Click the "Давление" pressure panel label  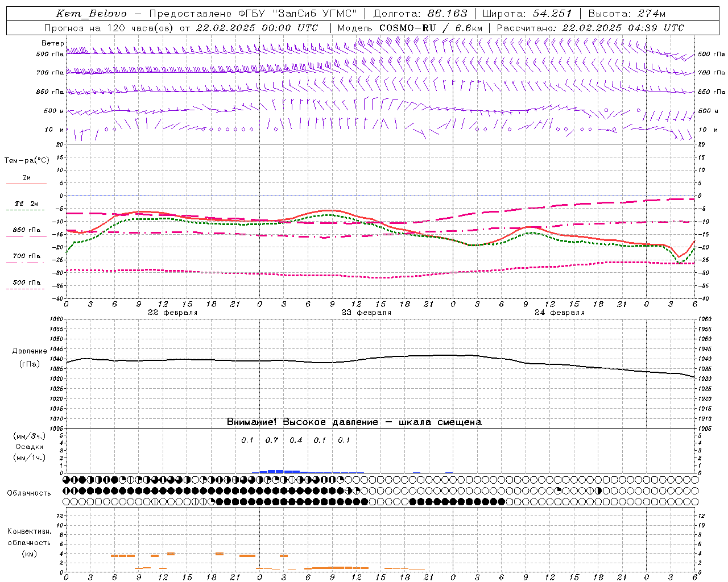(x=30, y=351)
